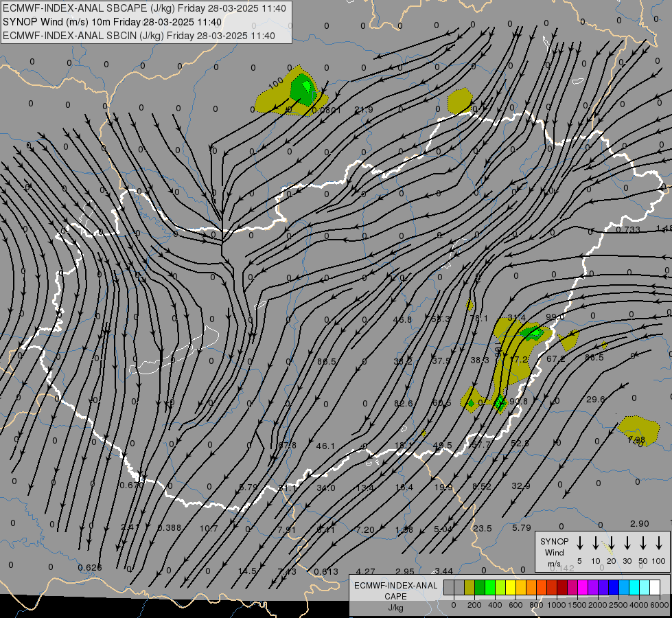Screen dimensions: 672x618
Task: Click the map value 29.6
Action: 595,399
